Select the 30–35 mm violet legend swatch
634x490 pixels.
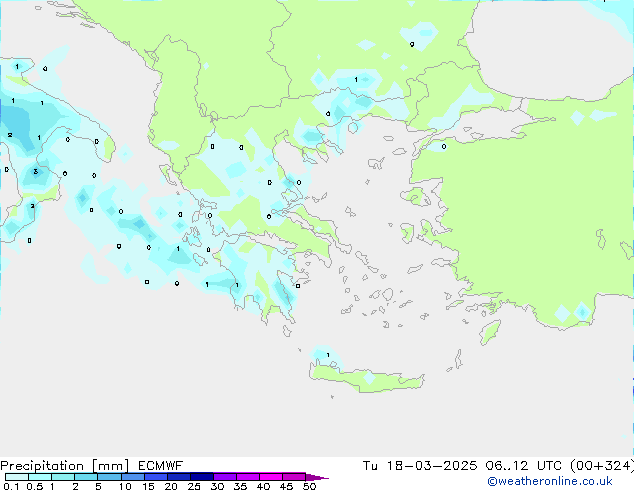224,477
